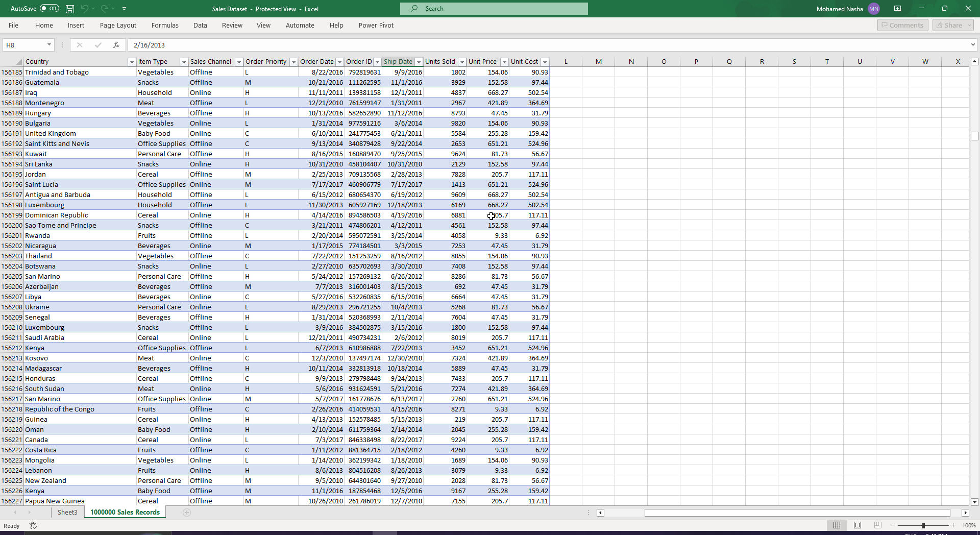Click the Redo icon
This screenshot has height=535, width=980.
click(x=105, y=8)
